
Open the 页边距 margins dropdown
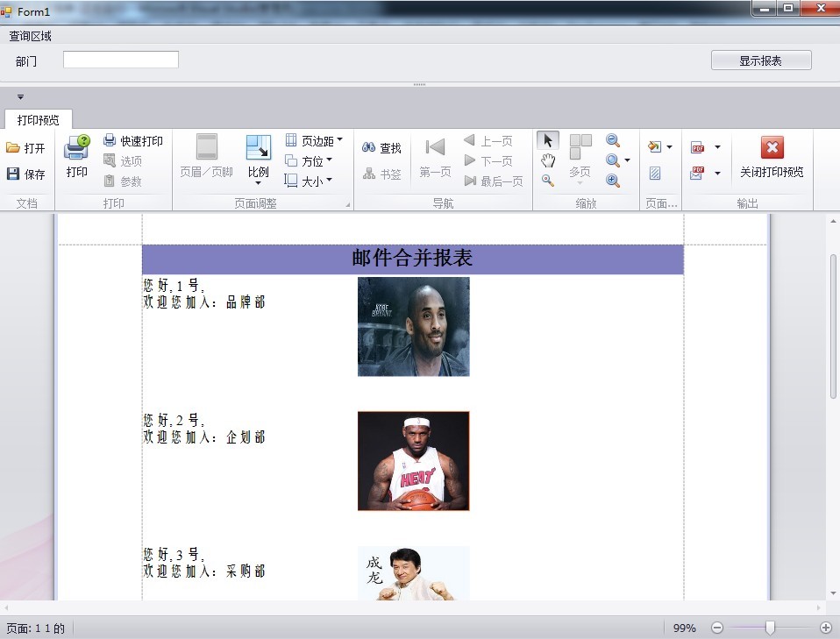pos(314,140)
